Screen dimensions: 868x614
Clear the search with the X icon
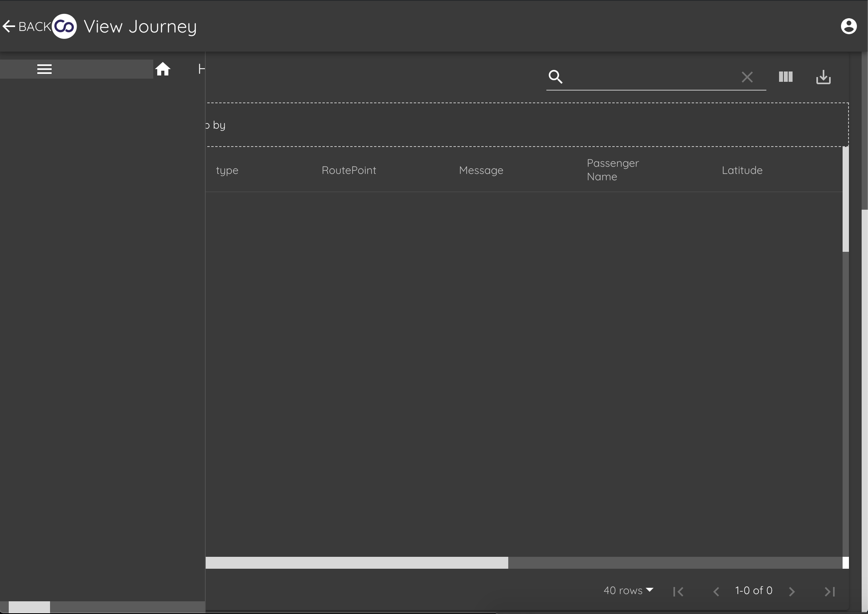pyautogui.click(x=748, y=76)
